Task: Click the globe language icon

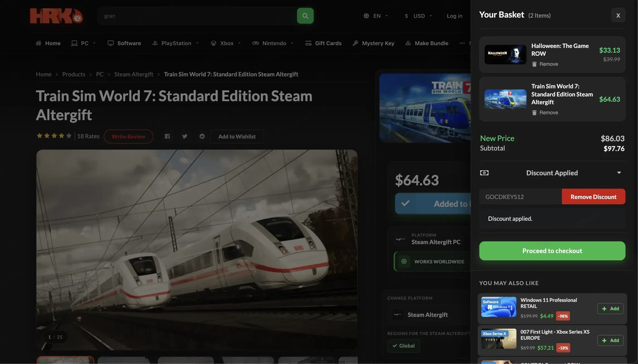Action: pos(366,16)
